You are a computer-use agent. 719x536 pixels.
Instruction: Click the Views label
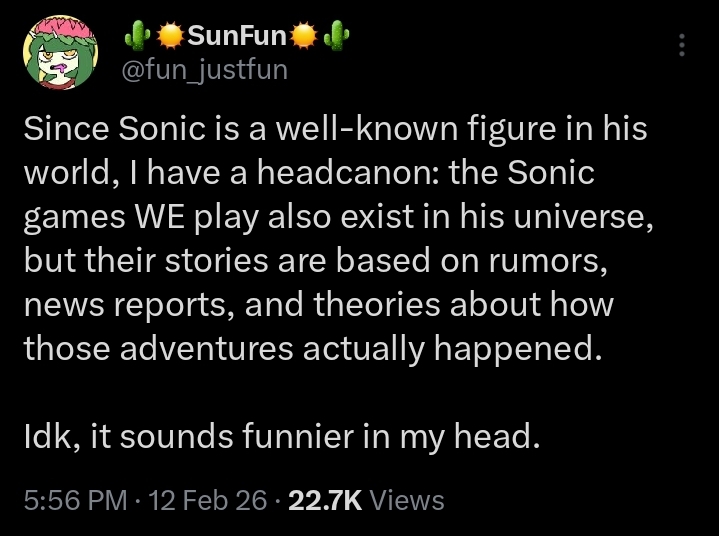407,500
